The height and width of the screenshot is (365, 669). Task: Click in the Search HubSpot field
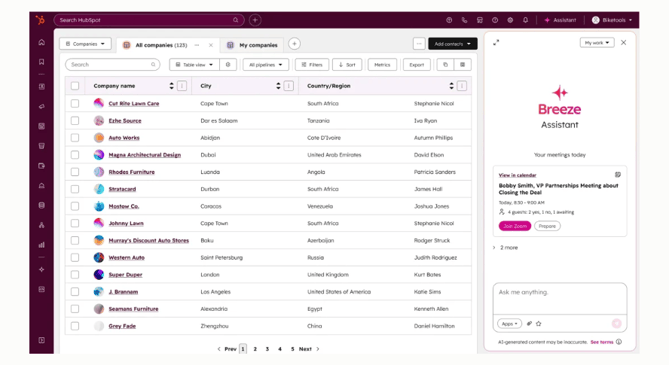pyautogui.click(x=149, y=20)
